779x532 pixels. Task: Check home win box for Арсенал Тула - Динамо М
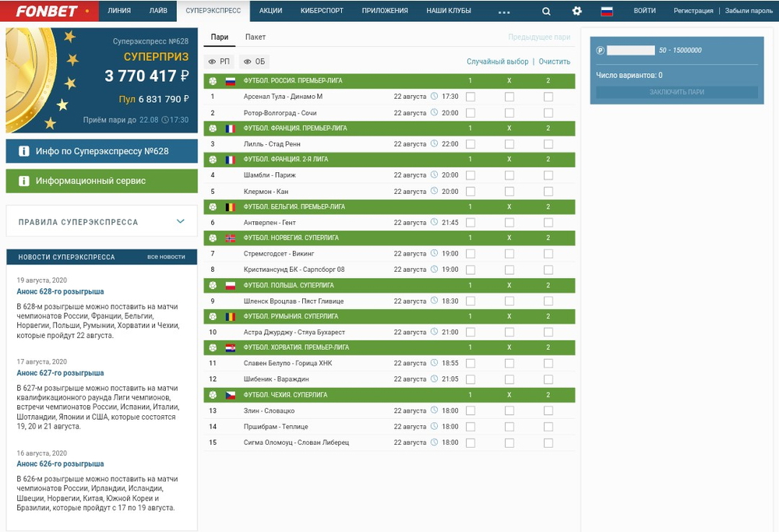coord(470,97)
